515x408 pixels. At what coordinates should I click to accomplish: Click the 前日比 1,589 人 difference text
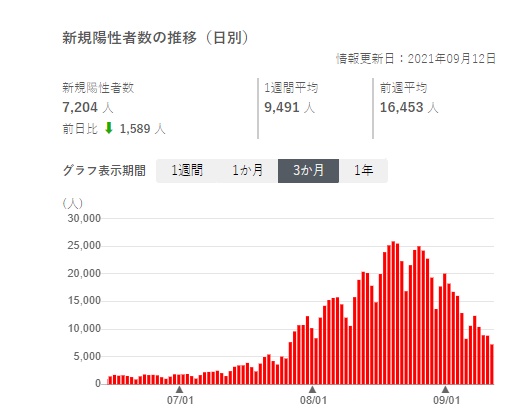pos(114,128)
